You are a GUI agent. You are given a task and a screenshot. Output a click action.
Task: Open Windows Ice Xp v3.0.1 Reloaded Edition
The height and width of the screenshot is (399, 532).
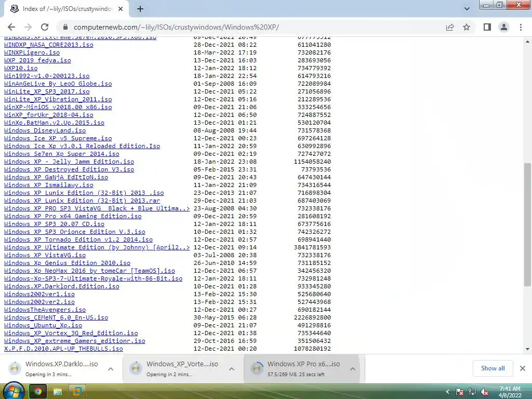82,146
